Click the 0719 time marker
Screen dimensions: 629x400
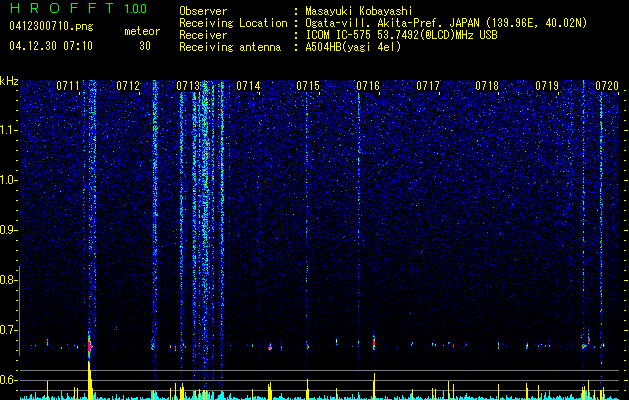547,85
